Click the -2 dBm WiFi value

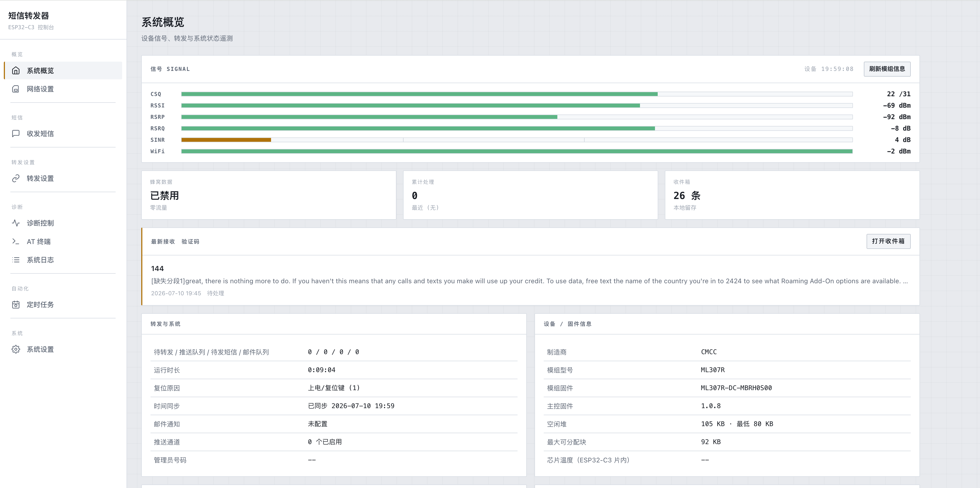898,151
